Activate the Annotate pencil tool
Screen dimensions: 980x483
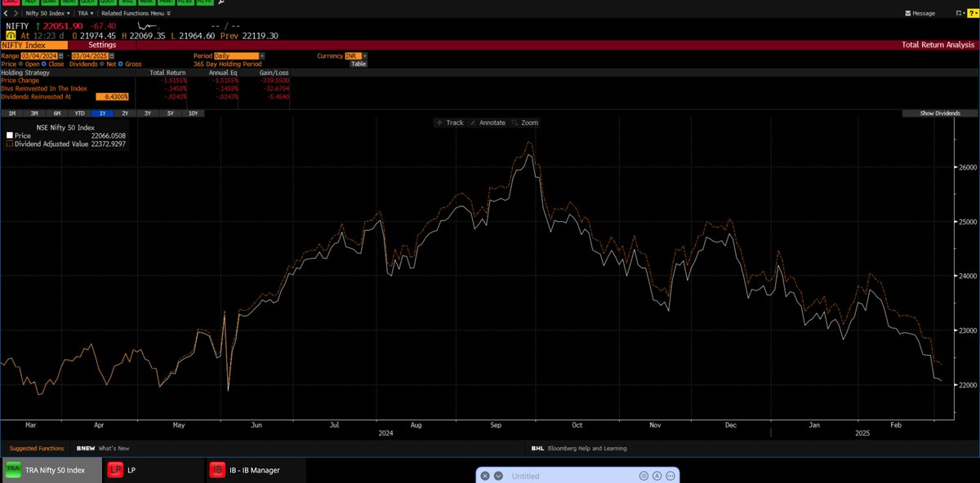click(x=488, y=122)
